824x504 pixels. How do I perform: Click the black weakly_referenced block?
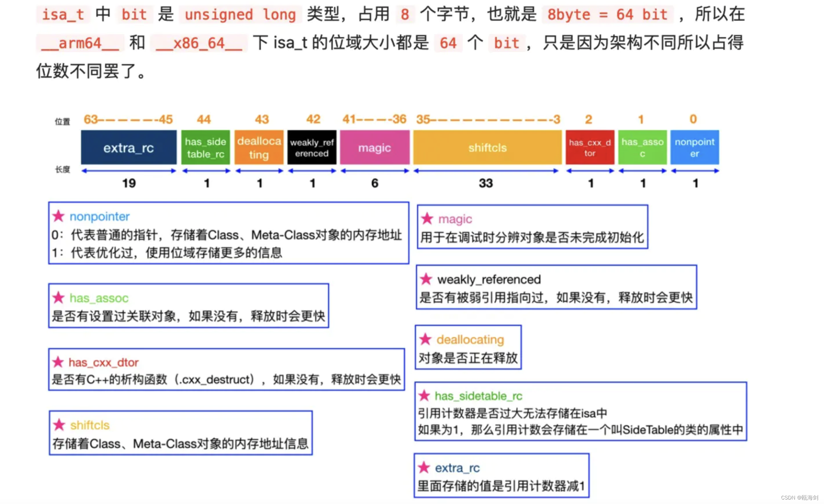tap(312, 147)
